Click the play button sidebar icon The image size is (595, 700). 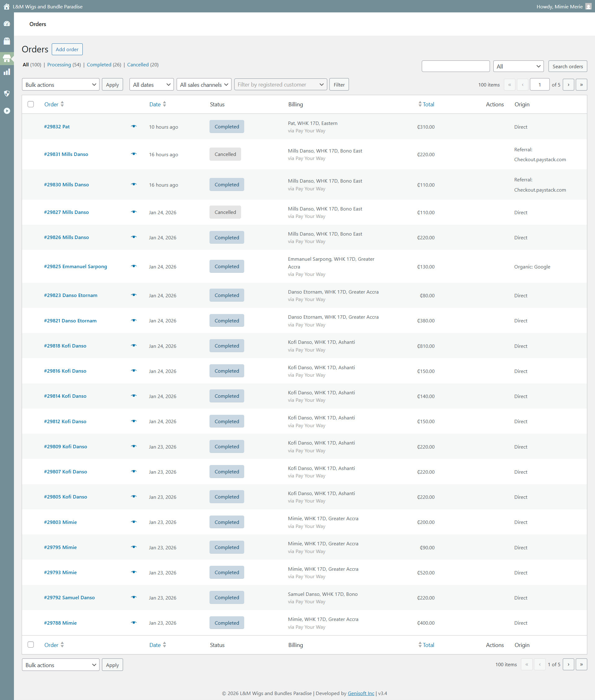7,111
